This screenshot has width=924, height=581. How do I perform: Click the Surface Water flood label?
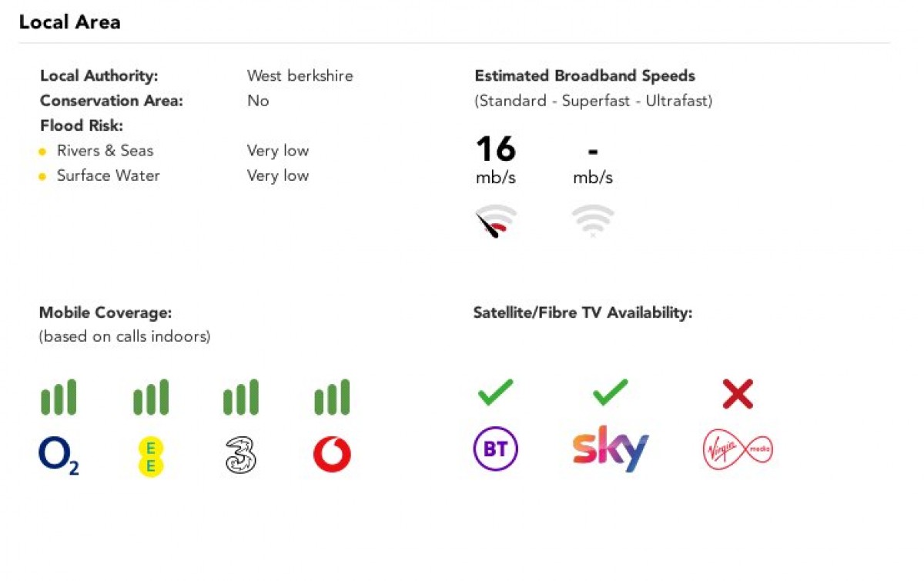[x=109, y=175]
